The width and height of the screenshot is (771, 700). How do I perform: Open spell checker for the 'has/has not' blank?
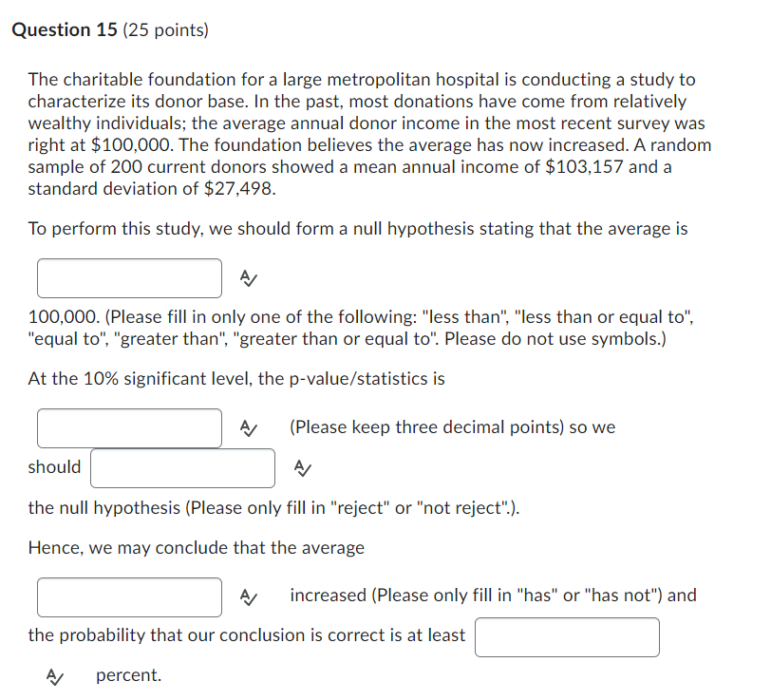(x=249, y=597)
